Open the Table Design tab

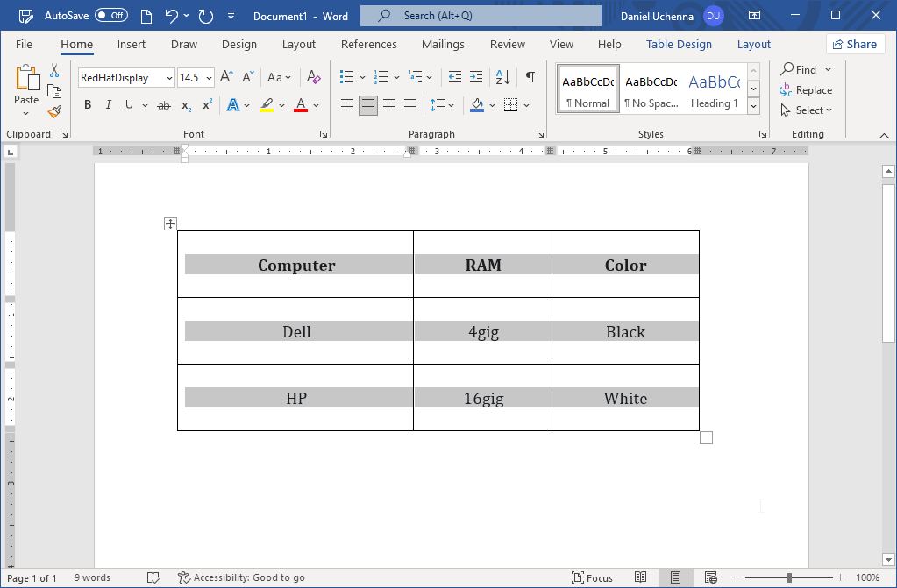click(679, 44)
